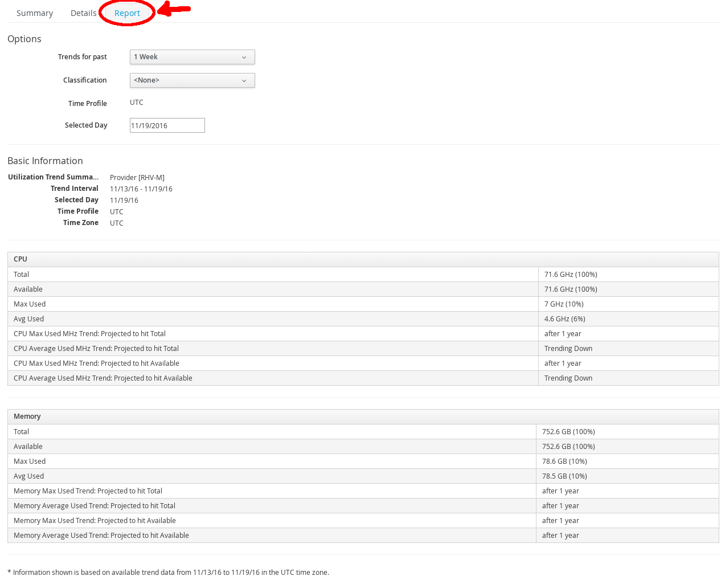Select the 11/13/16 - 11/19/16 trend interval value
725x588 pixels.
pyautogui.click(x=141, y=189)
